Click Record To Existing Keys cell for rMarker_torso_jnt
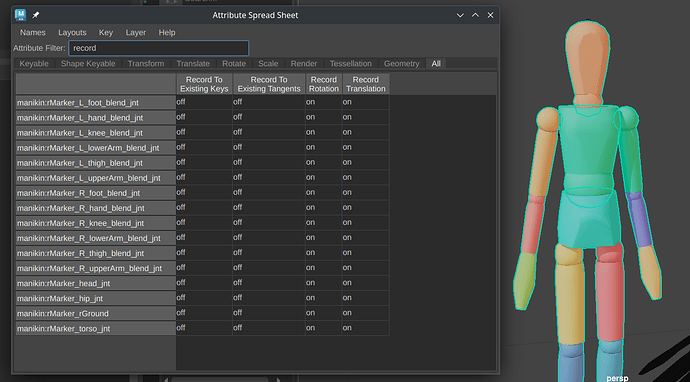Screen dimensions: 690x382 click(x=204, y=328)
